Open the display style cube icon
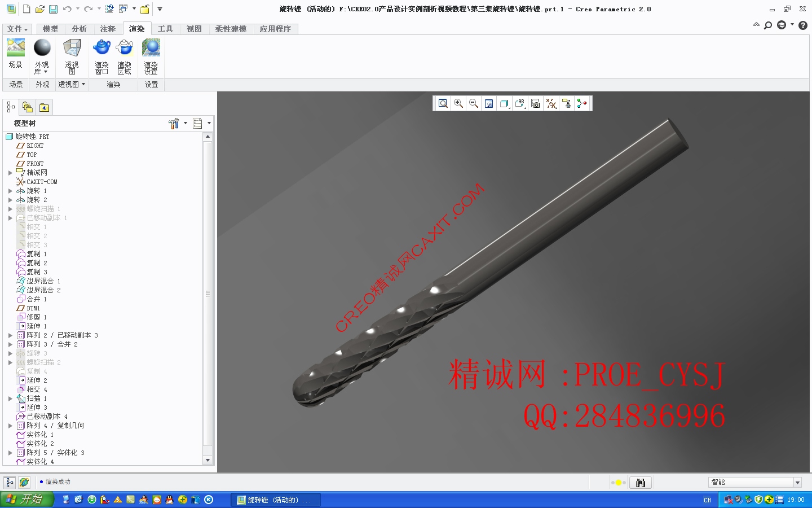The width and height of the screenshot is (812, 508). tap(505, 103)
